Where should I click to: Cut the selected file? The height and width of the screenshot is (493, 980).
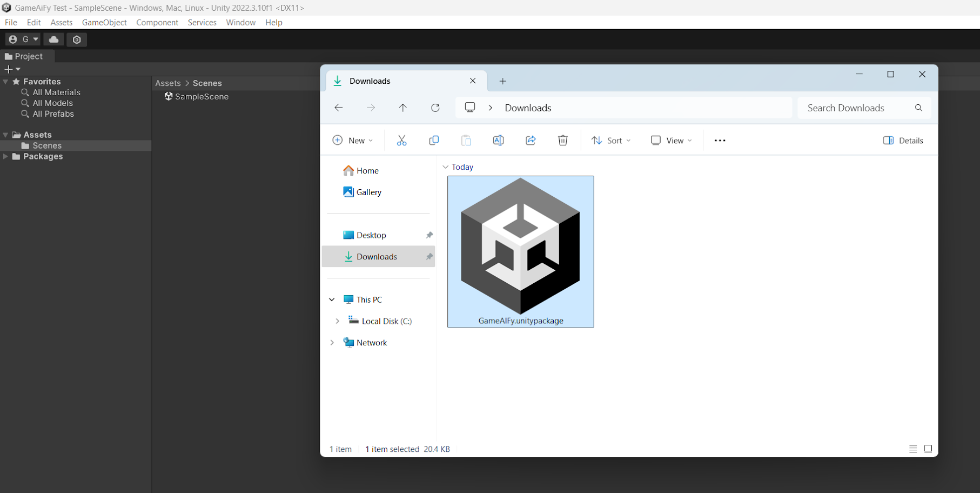pyautogui.click(x=401, y=141)
